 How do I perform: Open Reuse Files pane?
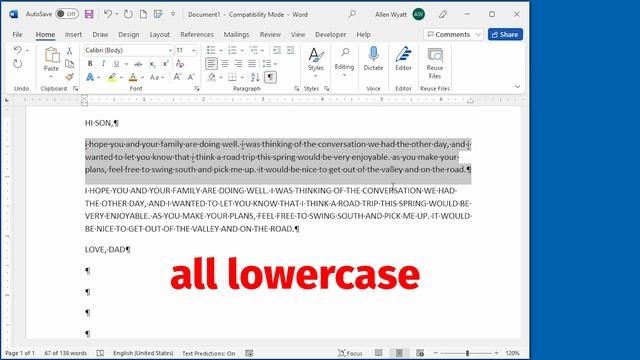tap(435, 63)
